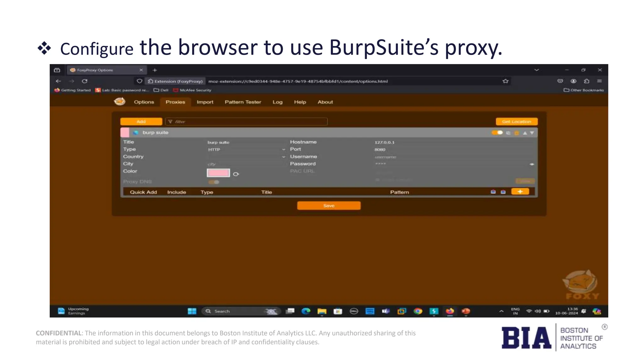The width and height of the screenshot is (644, 362).
Task: Toggle the burp suite proxy on/off switch
Action: click(x=497, y=133)
